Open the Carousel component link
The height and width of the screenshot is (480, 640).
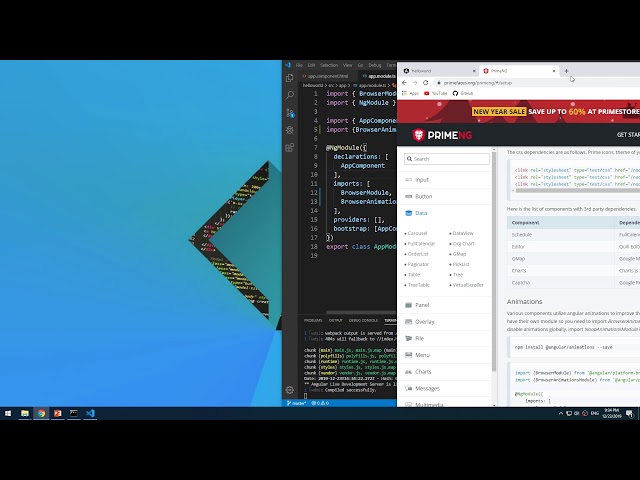[x=416, y=233]
